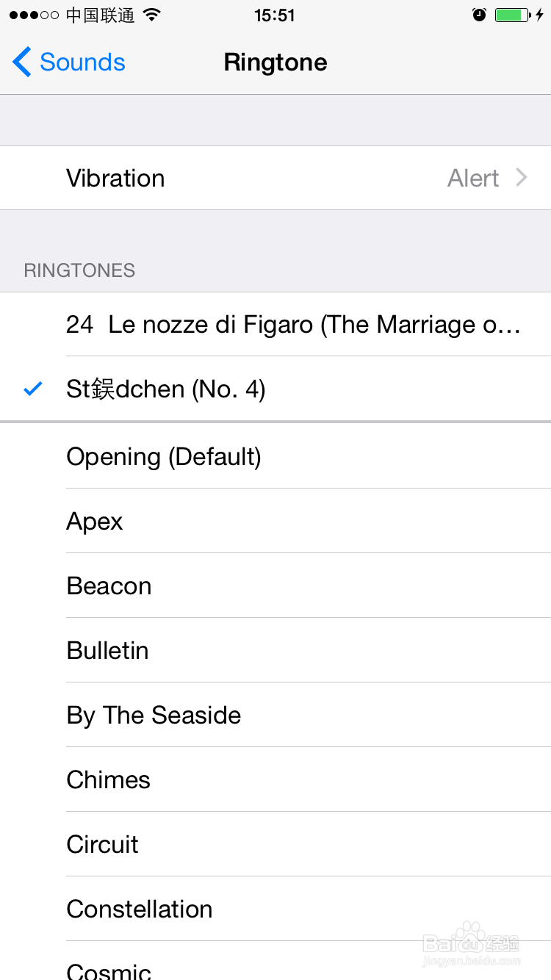Tap the battery indicator icon
This screenshot has height=980, width=551.
(x=512, y=15)
